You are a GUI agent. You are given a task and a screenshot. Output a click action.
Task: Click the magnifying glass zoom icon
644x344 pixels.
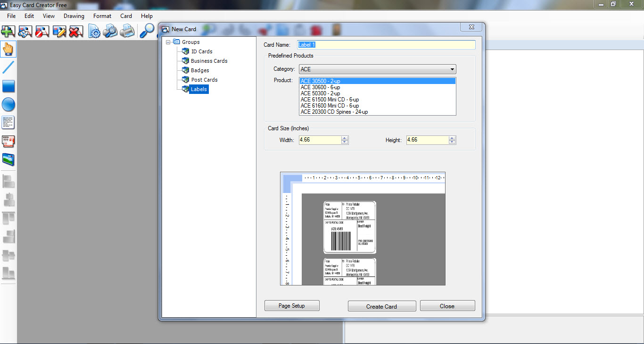[x=147, y=31]
